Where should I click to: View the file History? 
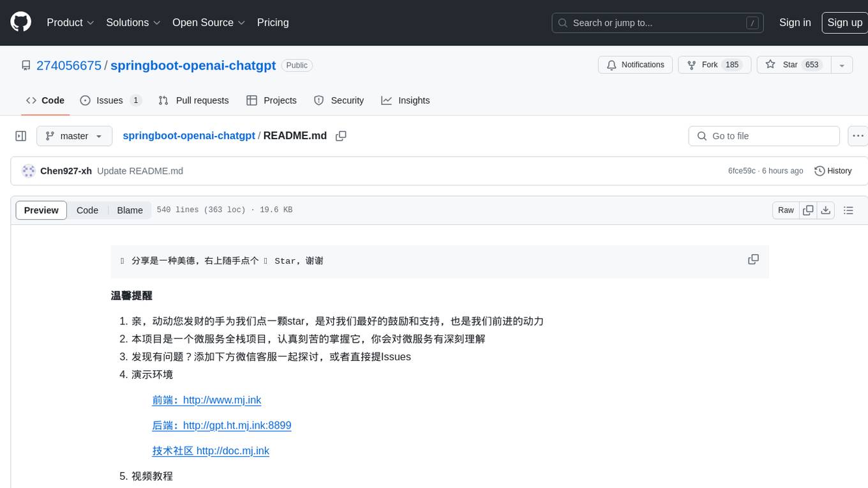[x=834, y=171]
